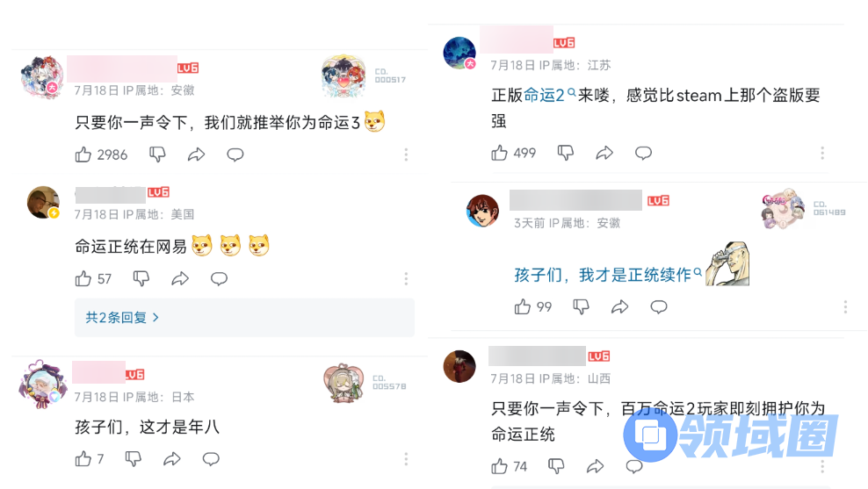View the Jiangsu commenter's blue avatar
Viewport: 868px width, 489px height.
tap(459, 53)
